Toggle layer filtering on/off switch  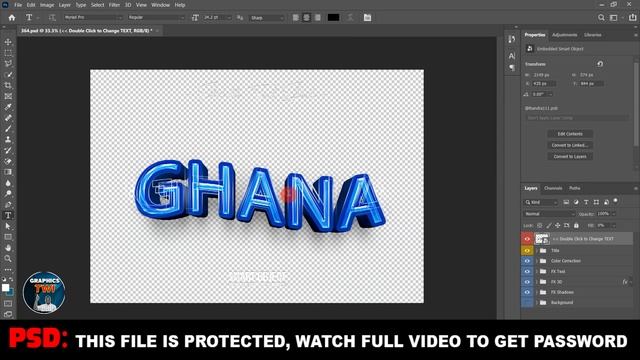coord(616,201)
